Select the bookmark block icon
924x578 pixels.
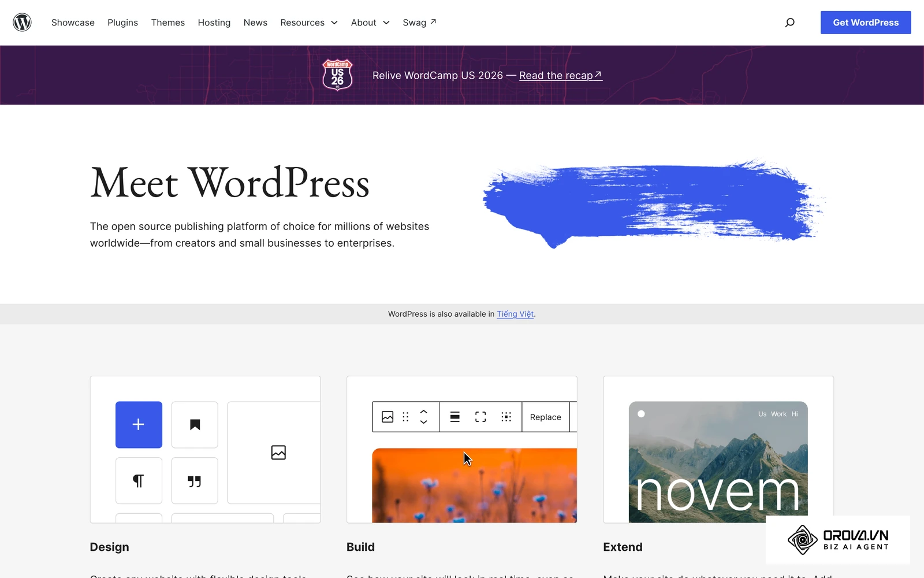coord(195,425)
